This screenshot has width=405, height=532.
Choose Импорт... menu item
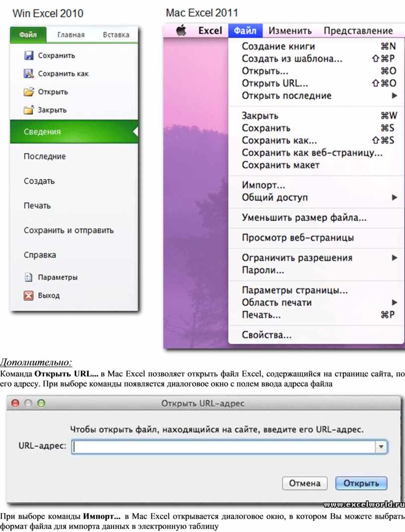point(316,185)
